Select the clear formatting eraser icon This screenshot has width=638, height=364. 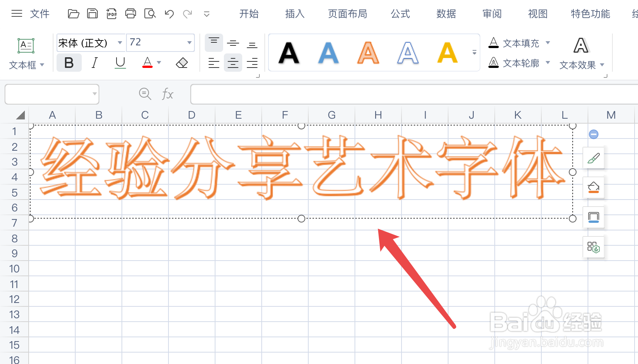(182, 63)
